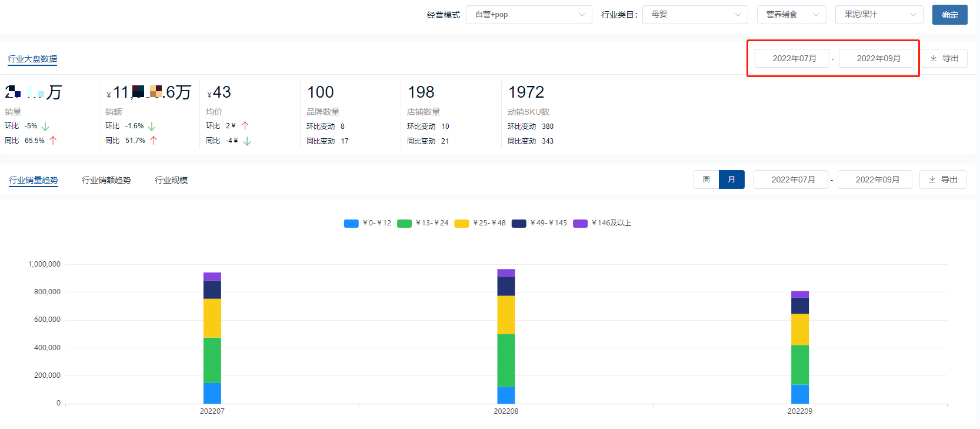Screen dimensions: 980x429
Task: Click the green segment of the 202207 bar
Action: pyautogui.click(x=212, y=360)
